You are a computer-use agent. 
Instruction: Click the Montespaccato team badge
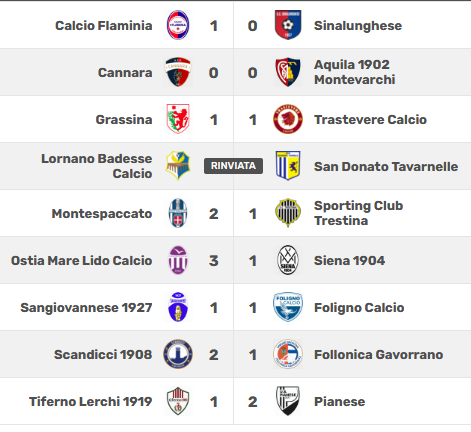point(178,213)
